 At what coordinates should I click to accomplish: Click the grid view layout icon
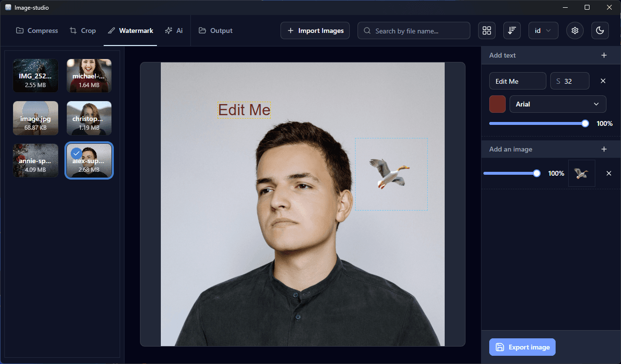click(487, 30)
